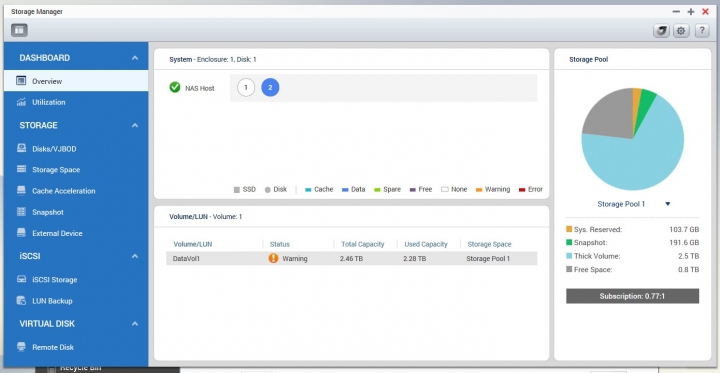
Task: Click the light blue Thick Volume swatch
Action: tap(569, 255)
